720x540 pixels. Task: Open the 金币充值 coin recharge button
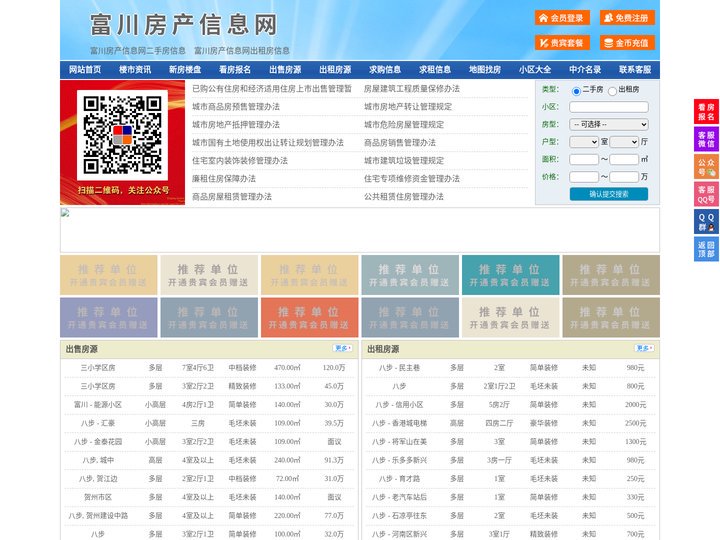click(x=627, y=43)
